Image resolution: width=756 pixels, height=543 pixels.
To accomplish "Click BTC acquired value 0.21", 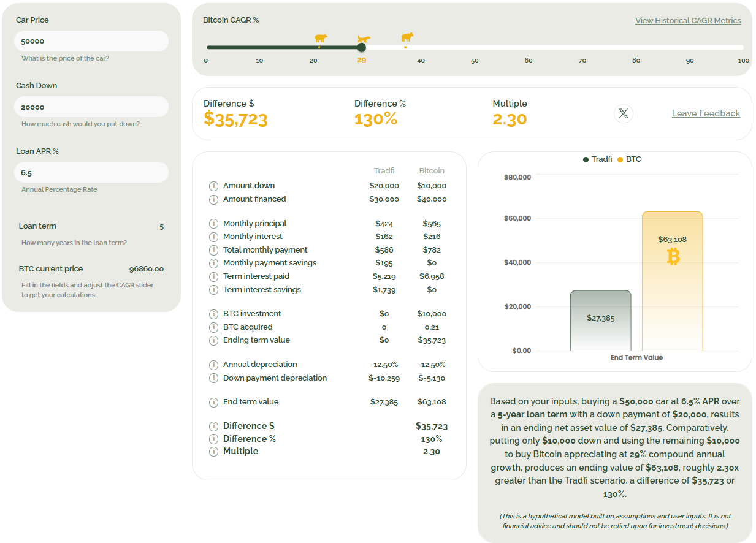I will click(432, 327).
